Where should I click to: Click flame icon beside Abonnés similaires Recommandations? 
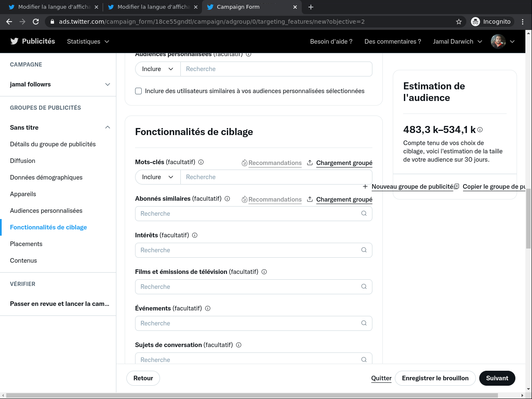click(x=244, y=199)
